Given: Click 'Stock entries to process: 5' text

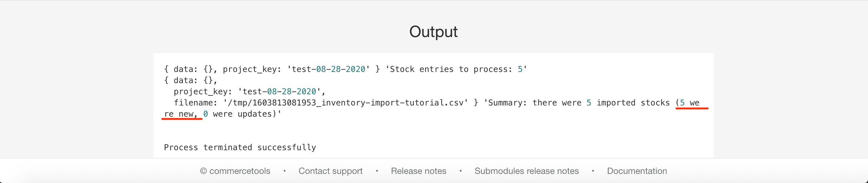Looking at the screenshot, I should coord(456,69).
